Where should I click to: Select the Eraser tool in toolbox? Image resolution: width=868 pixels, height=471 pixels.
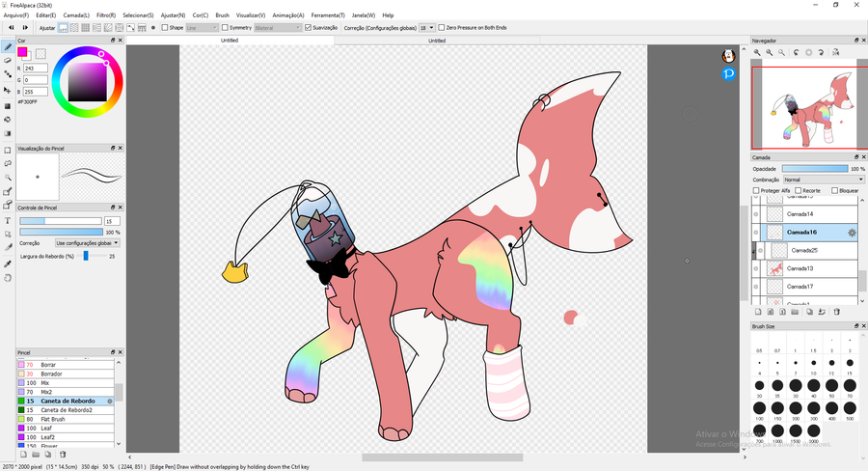pyautogui.click(x=8, y=61)
